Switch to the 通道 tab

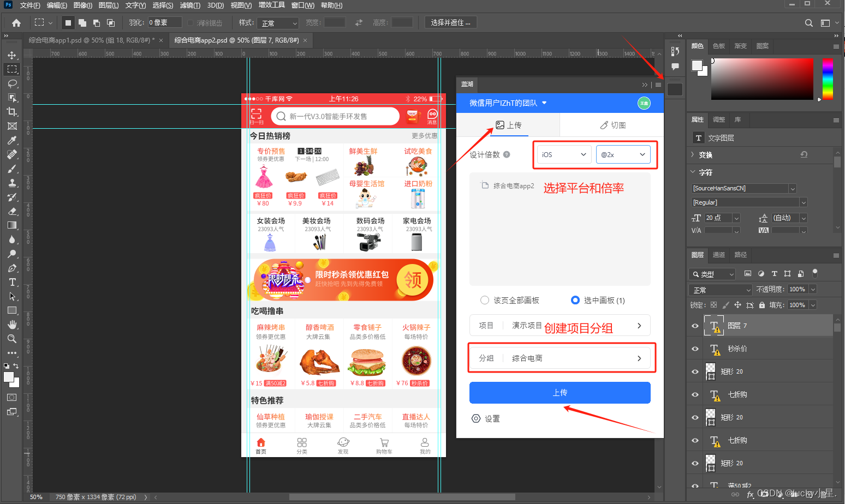pyautogui.click(x=719, y=255)
